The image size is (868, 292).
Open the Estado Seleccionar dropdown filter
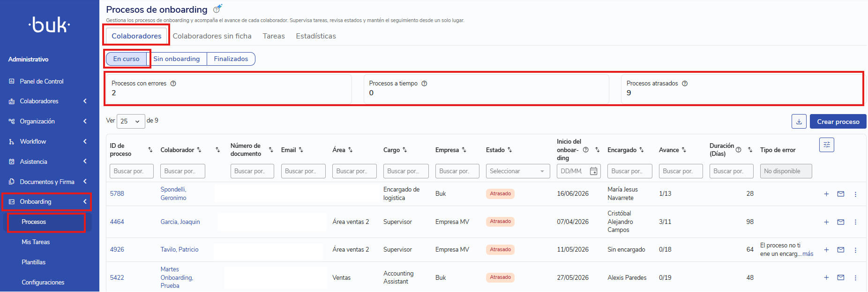click(x=518, y=171)
